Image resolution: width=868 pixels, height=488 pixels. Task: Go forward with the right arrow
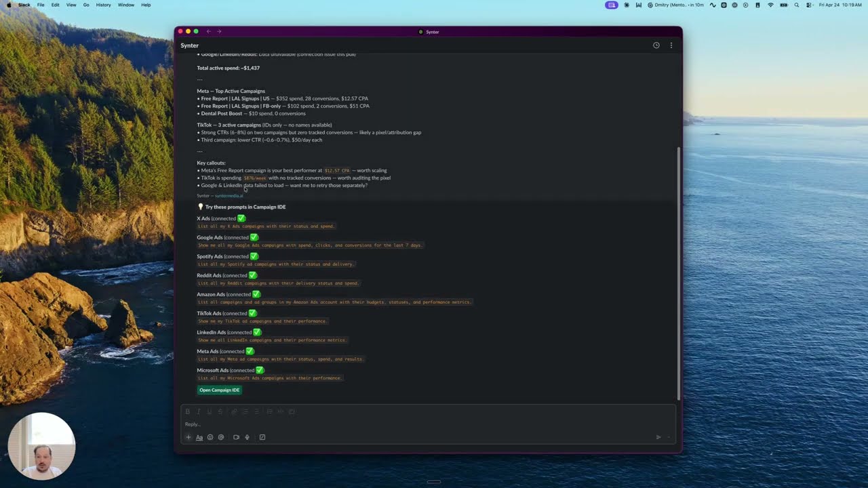point(219,31)
